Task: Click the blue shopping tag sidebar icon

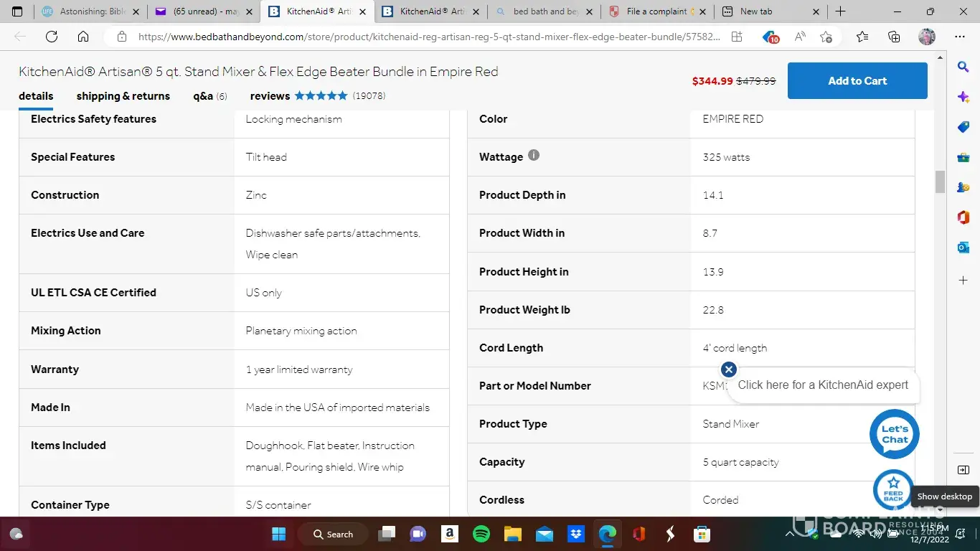Action: 963,127
